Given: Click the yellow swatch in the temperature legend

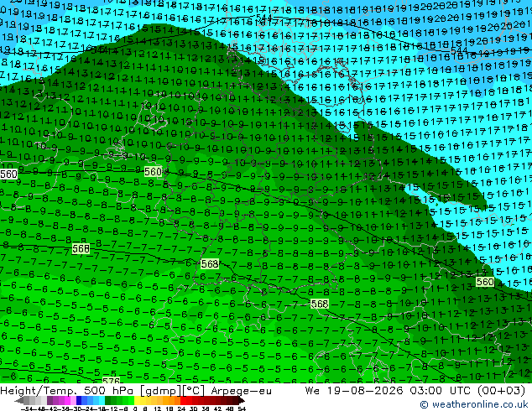Looking at the screenshot, I should (x=137, y=400).
